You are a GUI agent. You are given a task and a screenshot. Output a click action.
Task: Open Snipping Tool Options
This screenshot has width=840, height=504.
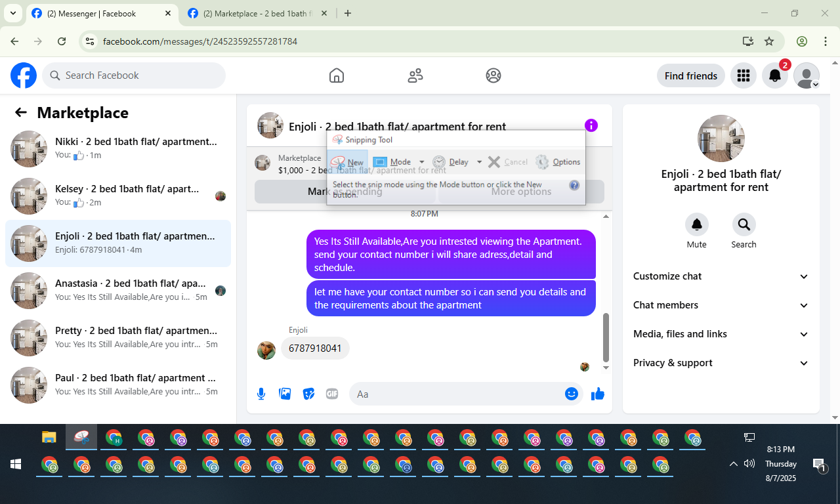[558, 162]
